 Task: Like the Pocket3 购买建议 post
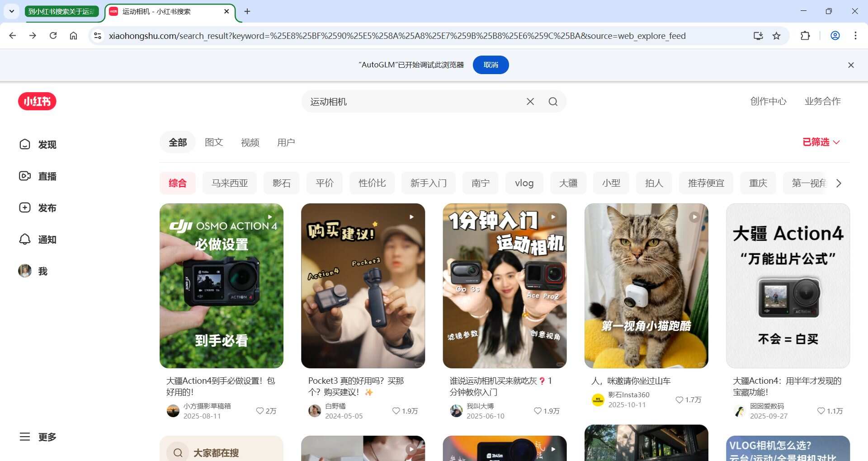tap(396, 411)
